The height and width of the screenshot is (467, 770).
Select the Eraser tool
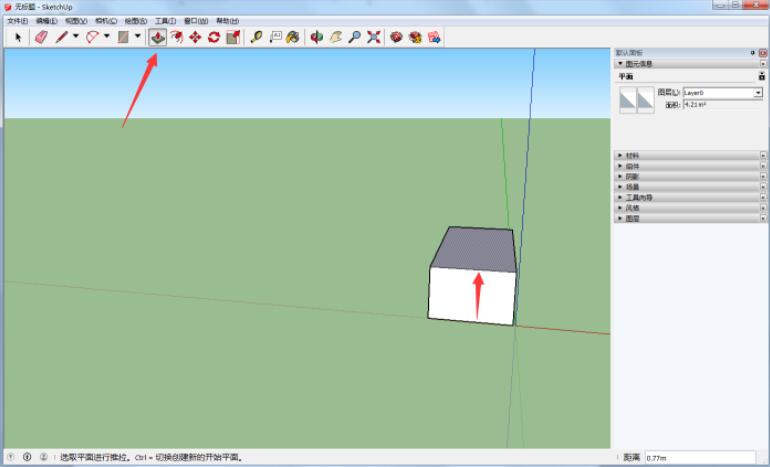tap(40, 37)
